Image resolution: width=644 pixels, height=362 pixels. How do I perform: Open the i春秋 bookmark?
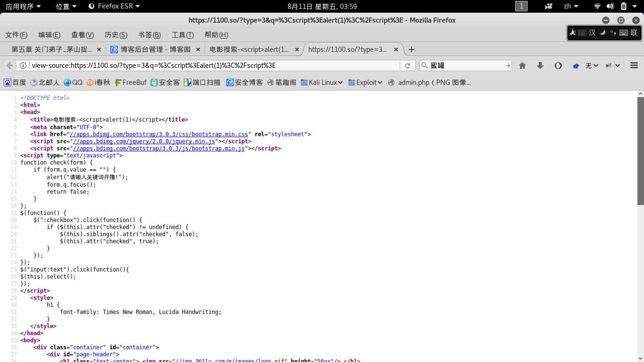click(99, 82)
